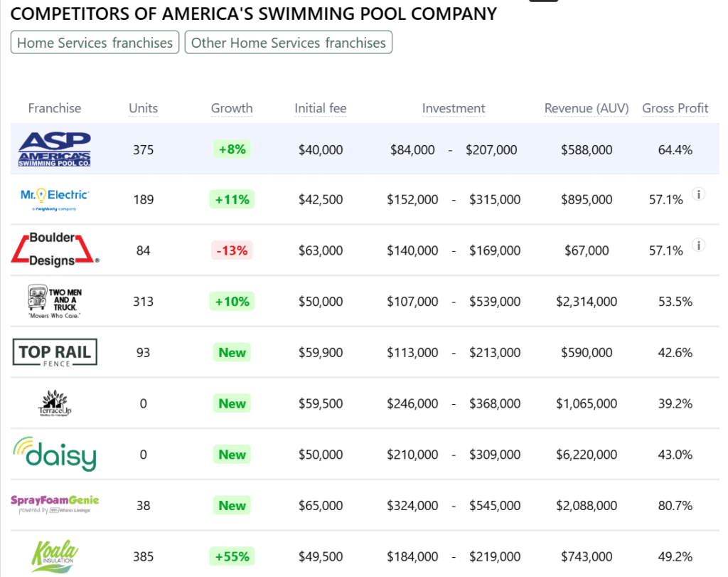Click the +55% growth badge for Koala
The height and width of the screenshot is (577, 728).
click(232, 556)
